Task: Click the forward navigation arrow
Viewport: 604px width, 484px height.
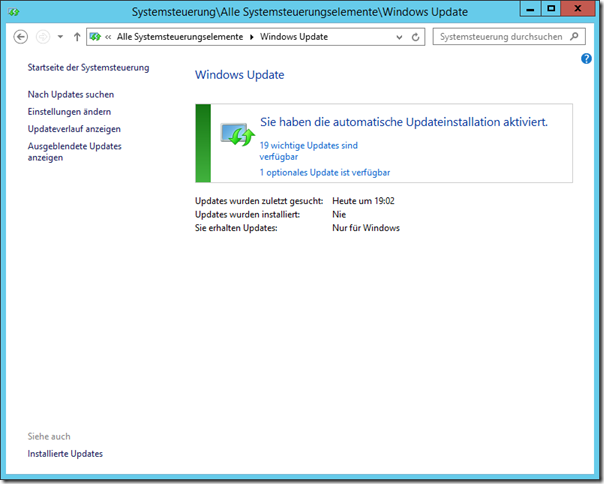Action: (x=43, y=37)
